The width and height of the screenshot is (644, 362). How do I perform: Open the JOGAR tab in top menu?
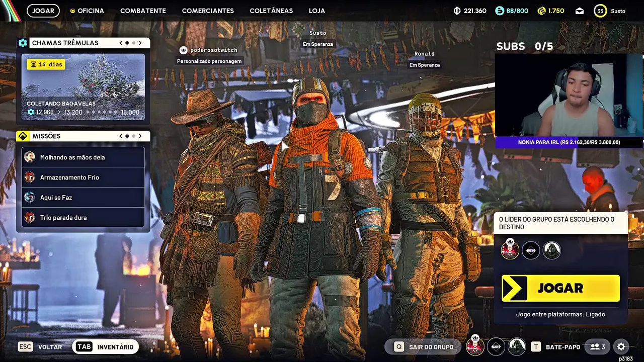click(43, 11)
